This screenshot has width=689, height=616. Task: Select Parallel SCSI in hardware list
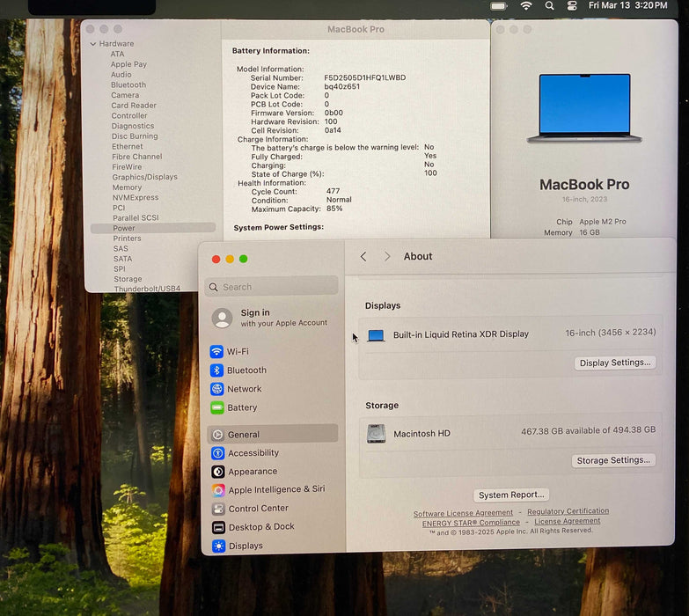coord(136,218)
